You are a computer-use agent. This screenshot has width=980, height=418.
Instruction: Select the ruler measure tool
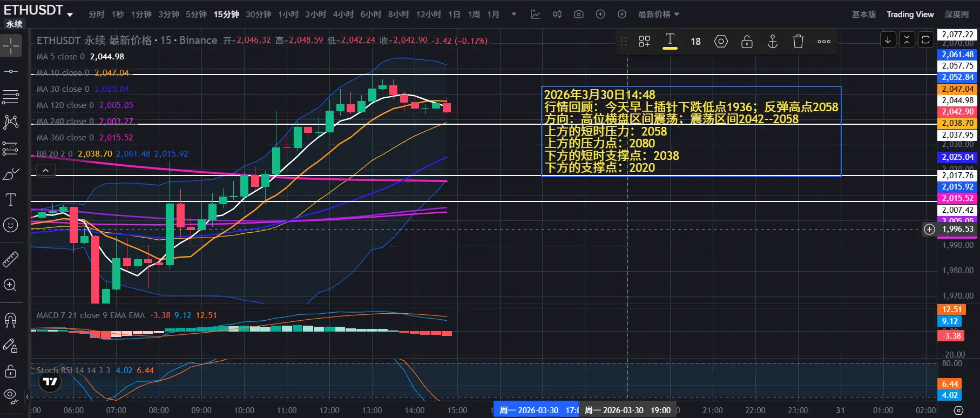[11, 260]
